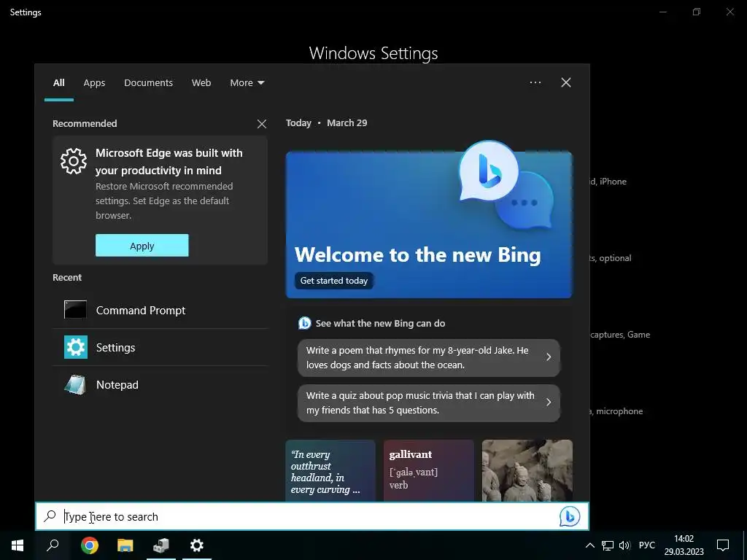Launch Google Chrome from the taskbar
Image resolution: width=747 pixels, height=560 pixels.
(90, 545)
